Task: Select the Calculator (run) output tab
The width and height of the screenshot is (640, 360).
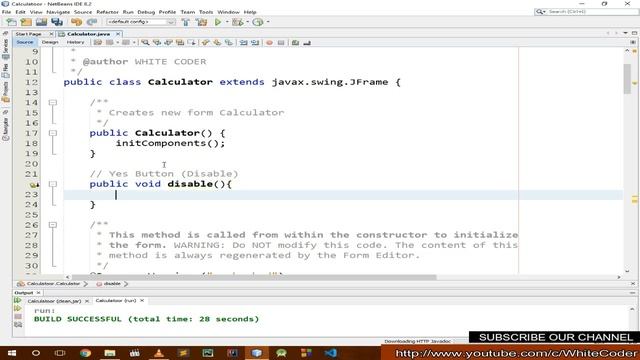Action: click(x=116, y=300)
